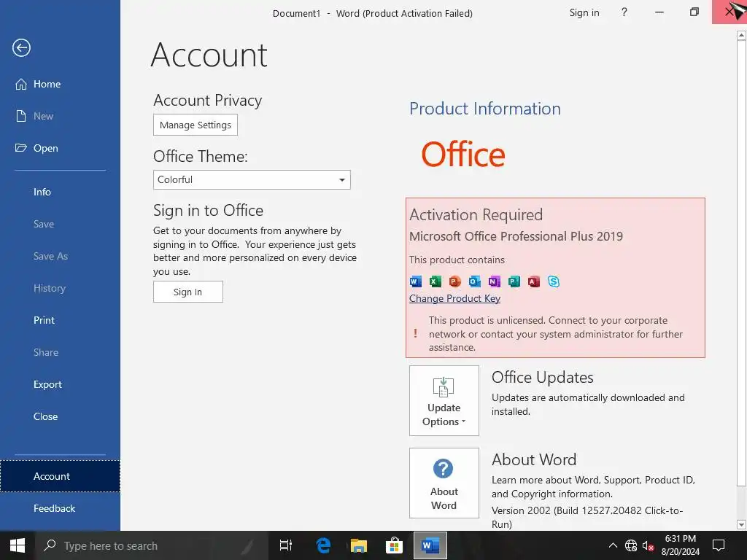Click the OneNote app icon in product list
This screenshot has width=747, height=560.
click(494, 281)
